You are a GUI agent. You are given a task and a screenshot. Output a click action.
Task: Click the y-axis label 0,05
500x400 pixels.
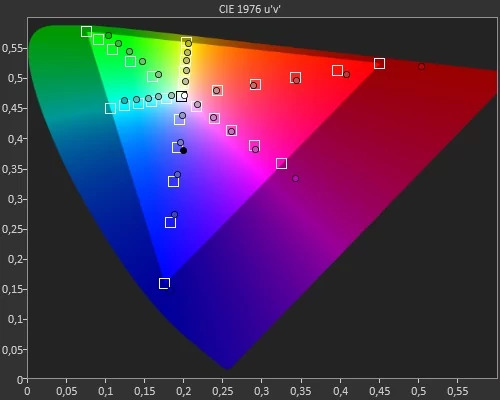[12, 350]
